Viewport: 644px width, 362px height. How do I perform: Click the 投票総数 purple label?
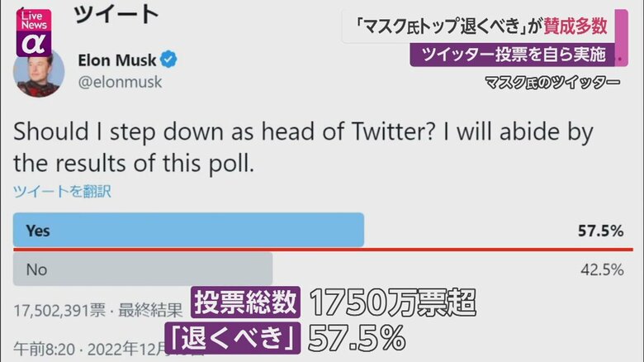(246, 303)
